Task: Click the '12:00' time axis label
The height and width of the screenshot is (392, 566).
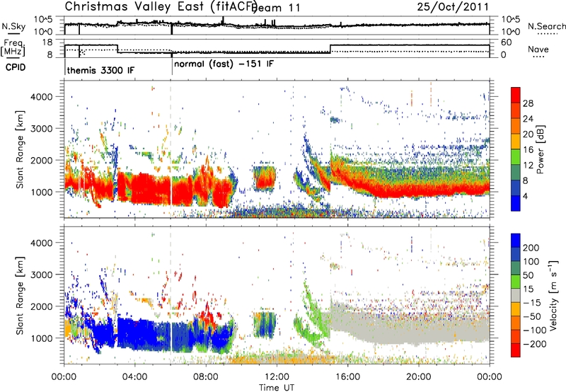Action: 277,377
